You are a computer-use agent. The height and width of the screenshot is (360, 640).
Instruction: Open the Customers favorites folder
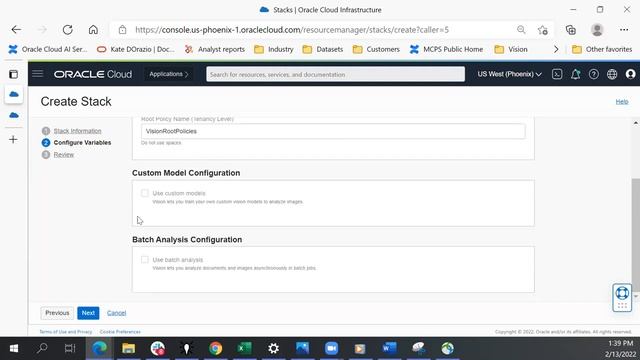(x=376, y=49)
